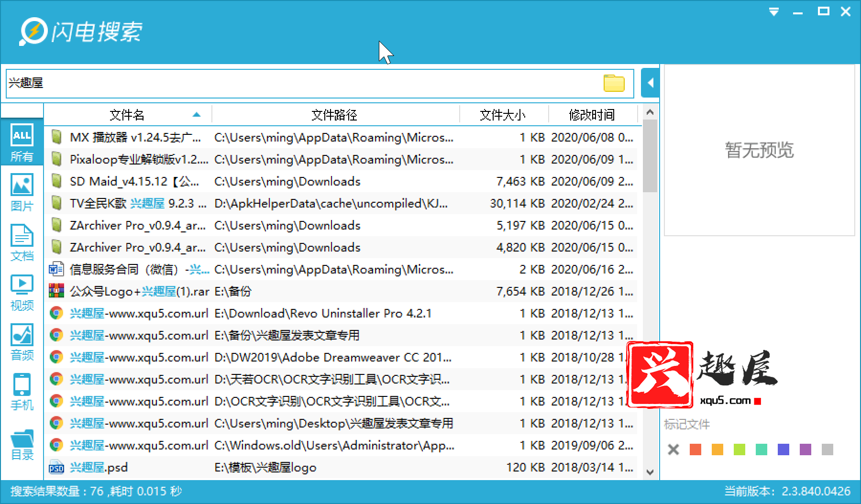Image resolution: width=861 pixels, height=504 pixels.
Task: Click PSD icon of 兴趣屋.psd row
Action: 56,468
